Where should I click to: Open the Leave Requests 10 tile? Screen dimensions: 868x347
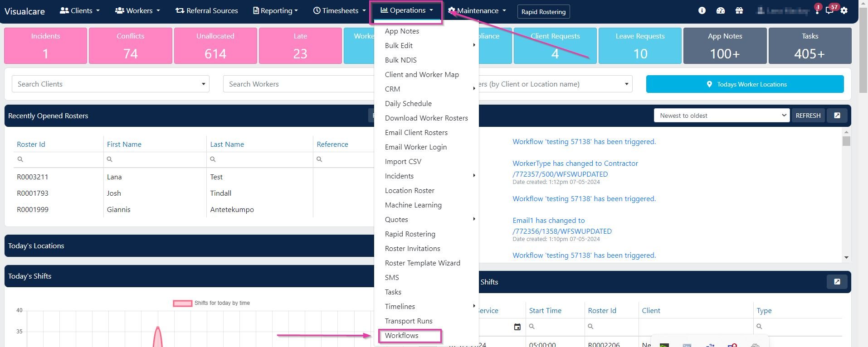640,46
